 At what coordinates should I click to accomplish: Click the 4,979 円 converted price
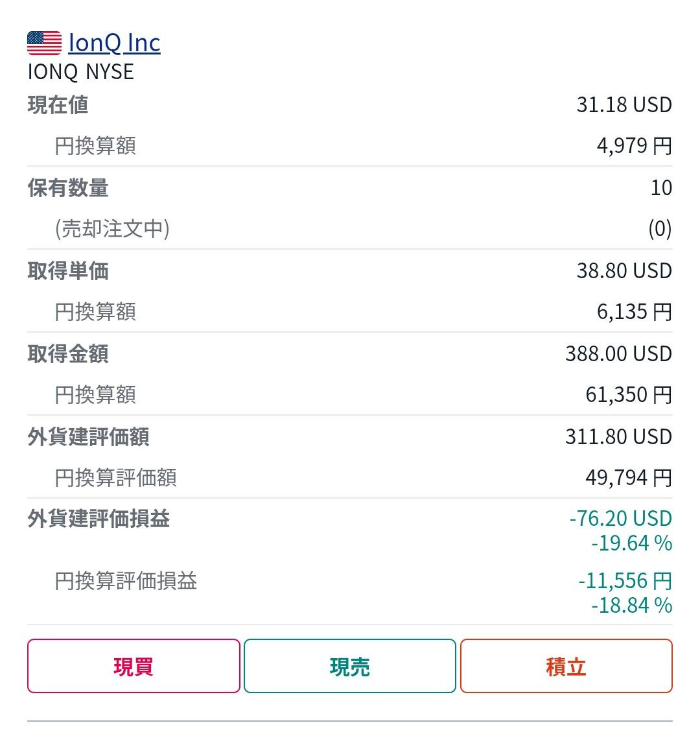(633, 146)
